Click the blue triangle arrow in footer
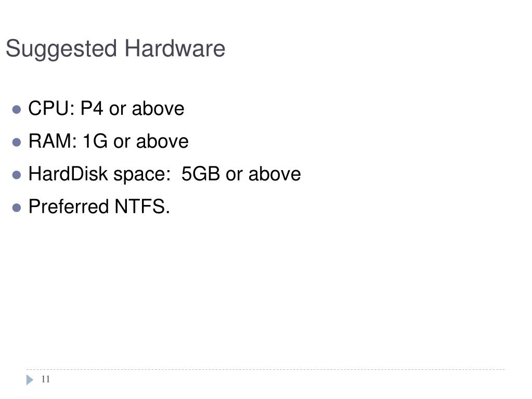532x399 pixels. 30,380
